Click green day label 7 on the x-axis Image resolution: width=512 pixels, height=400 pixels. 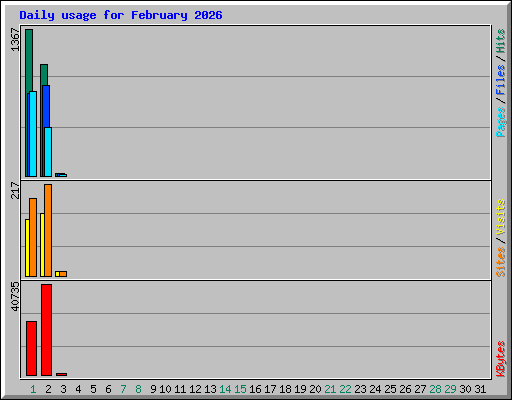(123, 389)
